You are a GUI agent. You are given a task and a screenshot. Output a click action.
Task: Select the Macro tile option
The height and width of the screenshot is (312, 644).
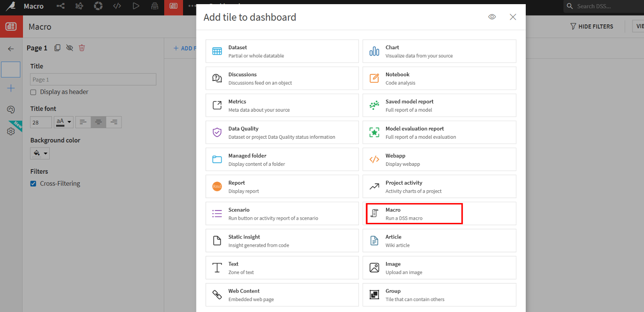(x=439, y=214)
